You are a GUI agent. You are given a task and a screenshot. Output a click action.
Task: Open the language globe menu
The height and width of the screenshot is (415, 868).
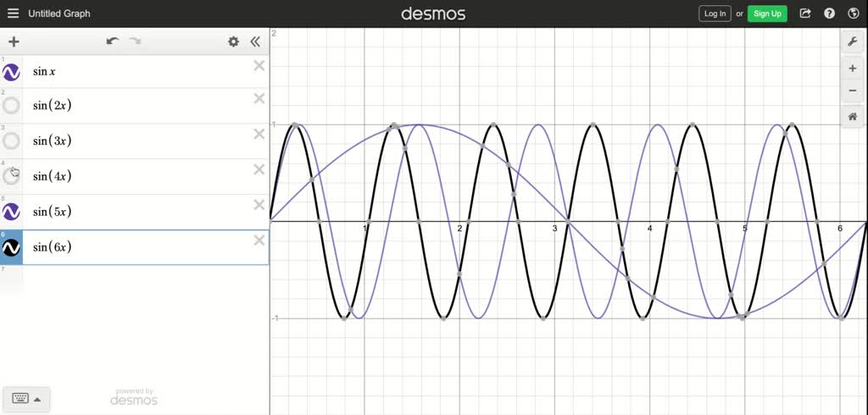[853, 14]
